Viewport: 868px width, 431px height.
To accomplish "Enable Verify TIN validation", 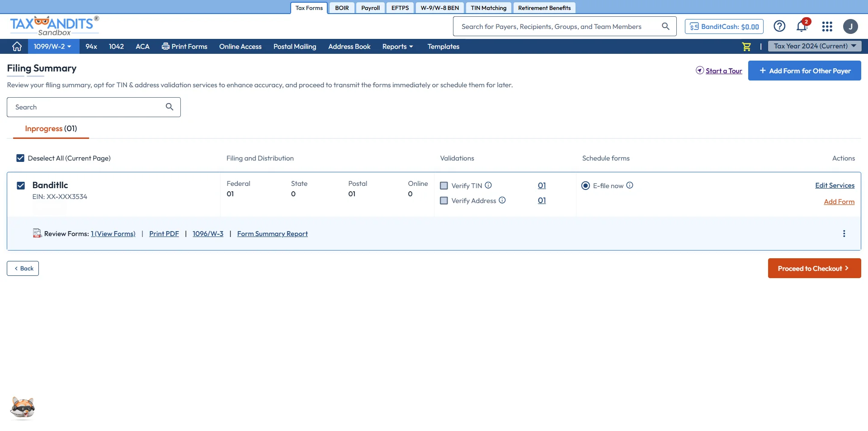I will (443, 185).
